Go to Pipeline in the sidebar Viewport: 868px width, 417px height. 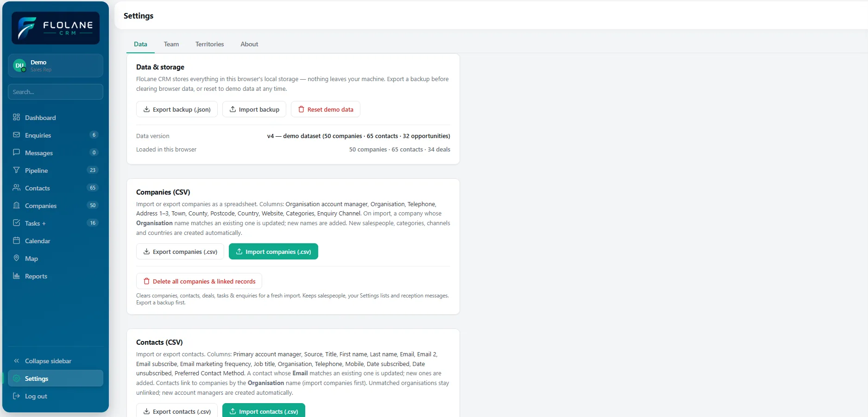56,171
